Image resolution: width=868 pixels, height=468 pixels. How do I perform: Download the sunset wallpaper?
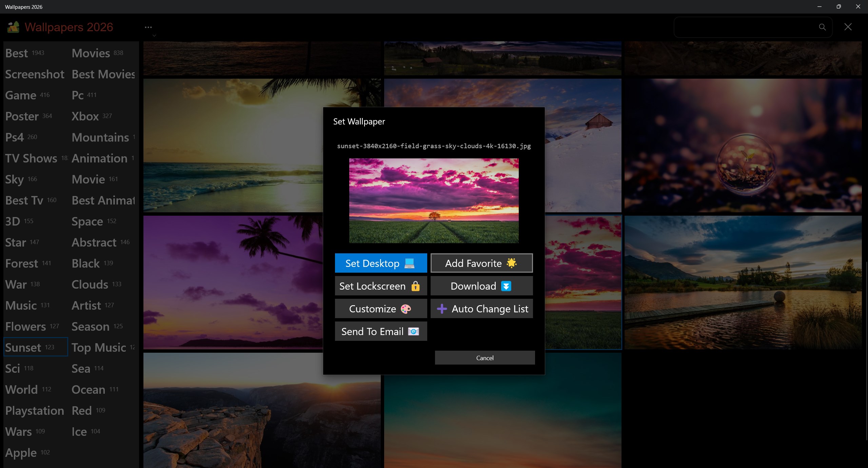[481, 286]
